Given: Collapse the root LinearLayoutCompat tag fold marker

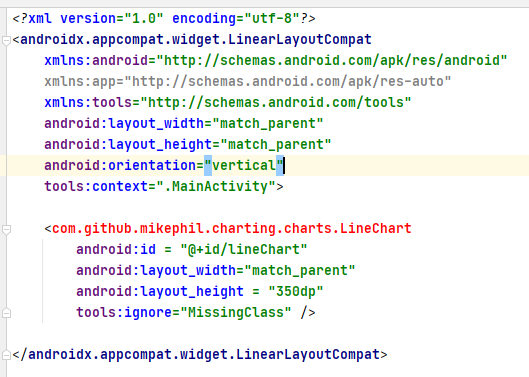Looking at the screenshot, I should [x=6, y=41].
